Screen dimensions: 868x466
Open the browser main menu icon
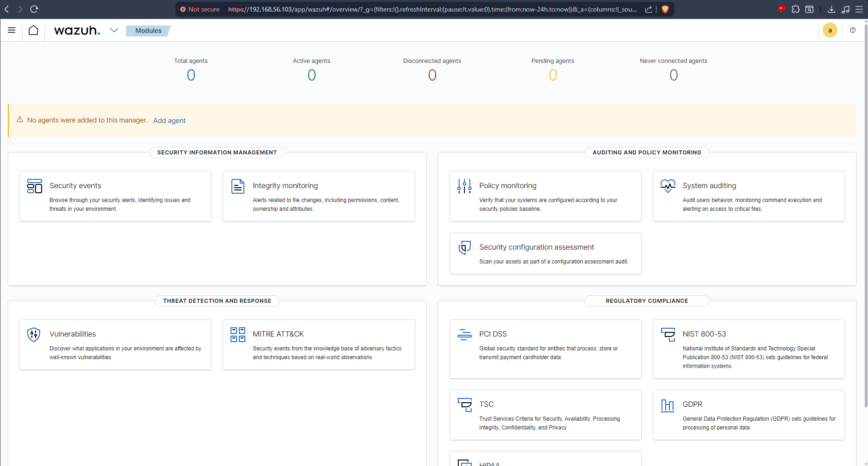coord(859,9)
